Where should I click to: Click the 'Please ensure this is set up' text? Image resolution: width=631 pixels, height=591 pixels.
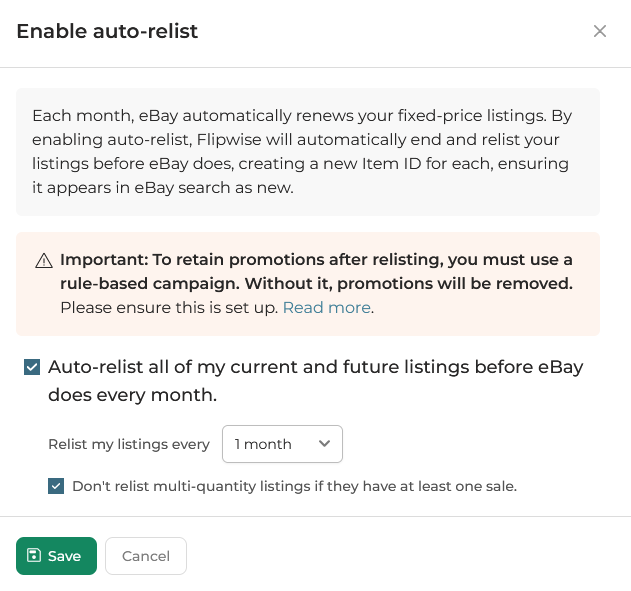169,308
